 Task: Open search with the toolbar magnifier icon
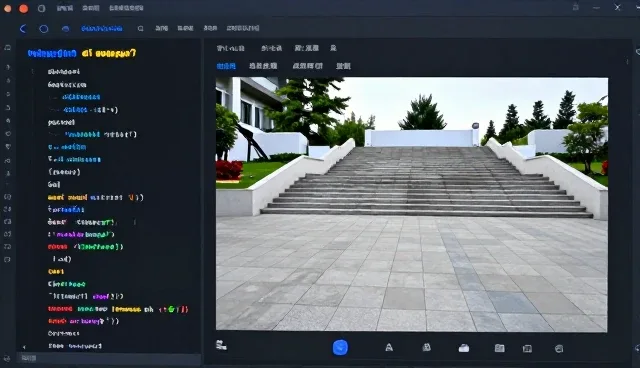pyautogui.click(x=140, y=29)
